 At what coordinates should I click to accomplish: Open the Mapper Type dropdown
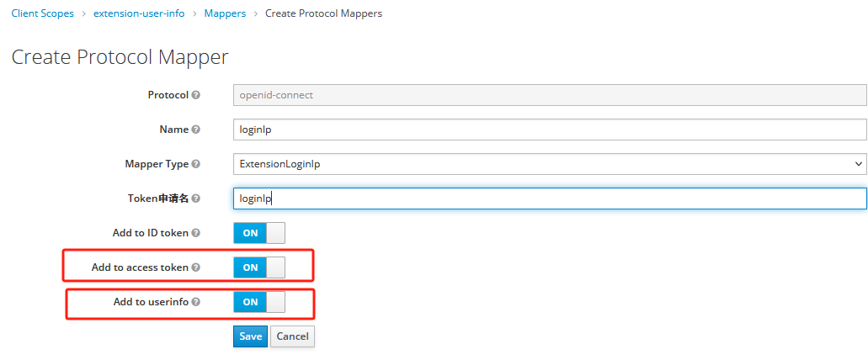point(549,164)
